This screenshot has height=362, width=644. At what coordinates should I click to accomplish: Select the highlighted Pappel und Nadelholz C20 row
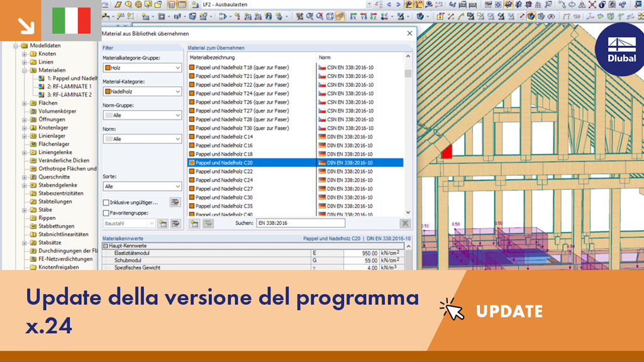[x=296, y=163]
